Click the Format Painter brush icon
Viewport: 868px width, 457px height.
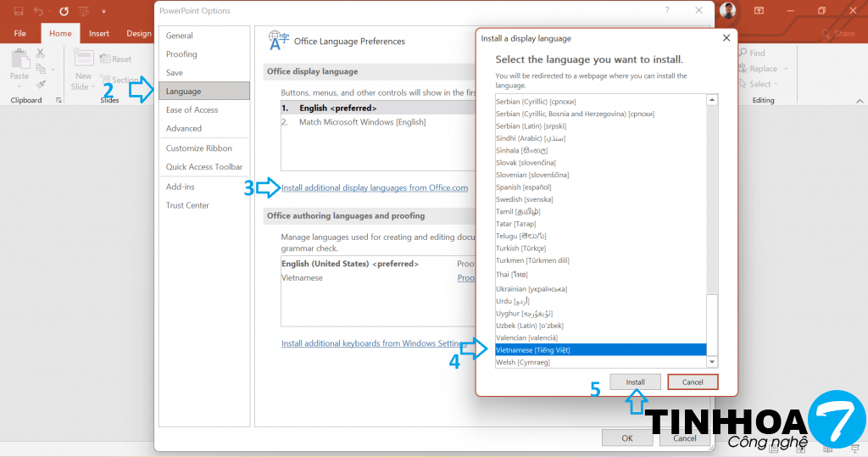40,84
